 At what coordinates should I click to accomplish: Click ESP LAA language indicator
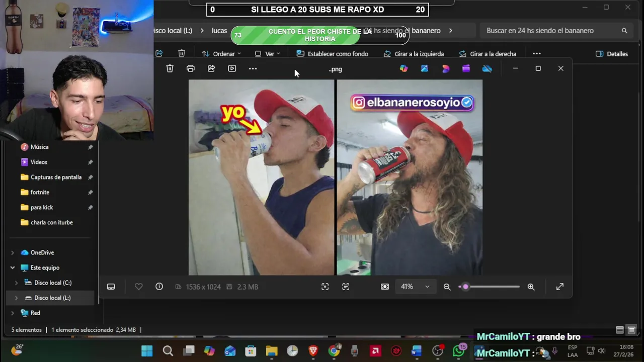point(573,351)
